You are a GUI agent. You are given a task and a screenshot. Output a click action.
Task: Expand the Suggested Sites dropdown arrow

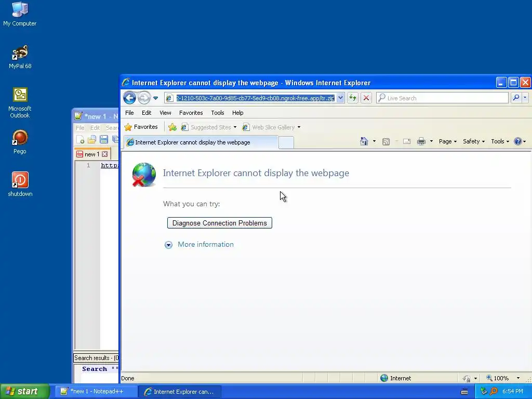pos(235,127)
